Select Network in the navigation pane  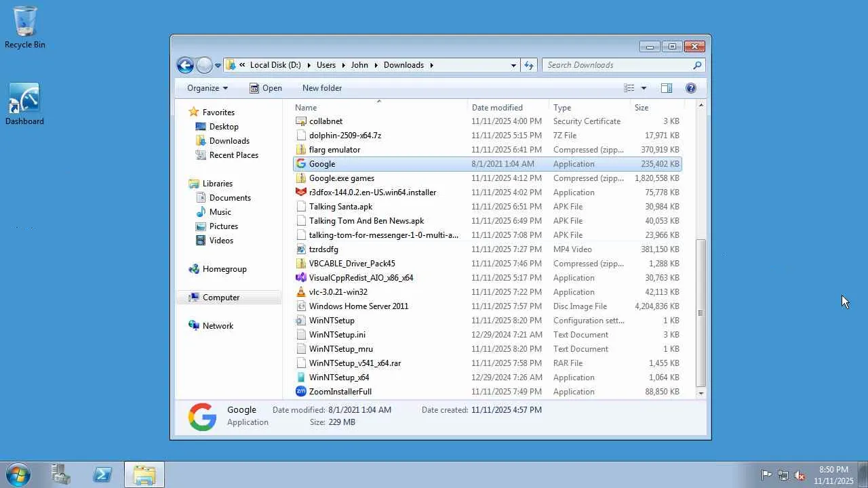click(x=218, y=326)
